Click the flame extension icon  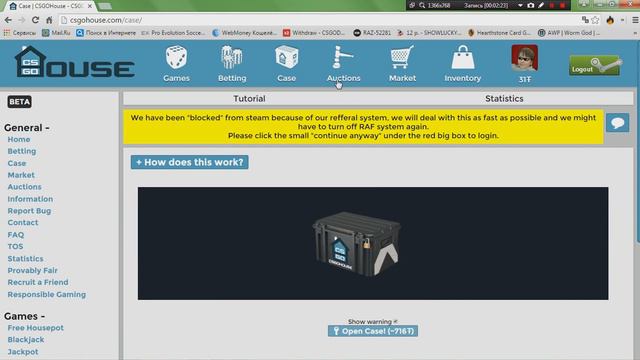(x=610, y=20)
